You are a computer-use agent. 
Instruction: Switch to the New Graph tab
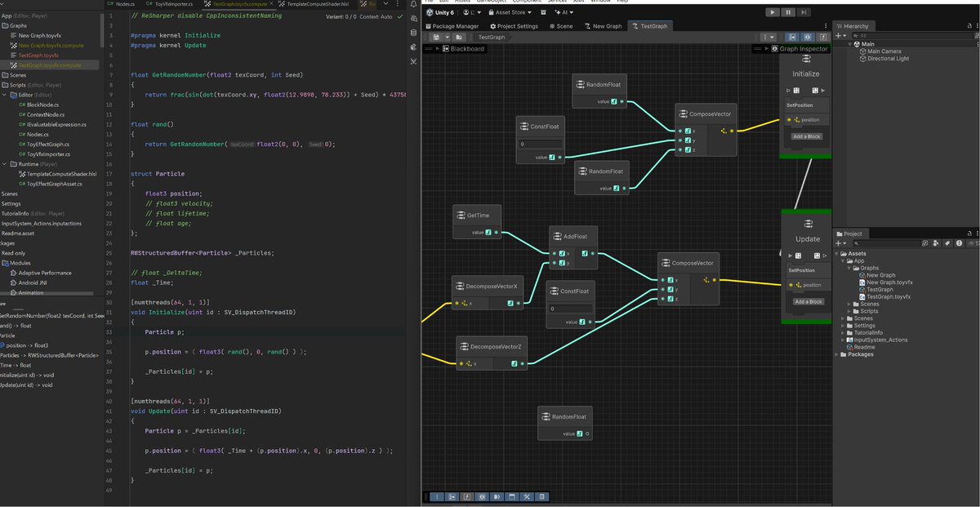tap(603, 26)
